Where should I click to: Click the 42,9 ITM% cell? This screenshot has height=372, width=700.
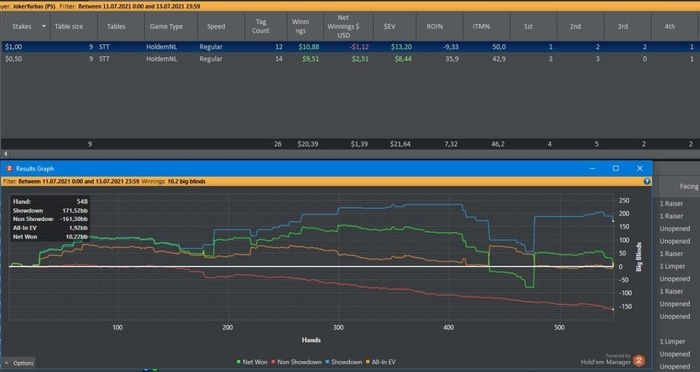(x=499, y=59)
